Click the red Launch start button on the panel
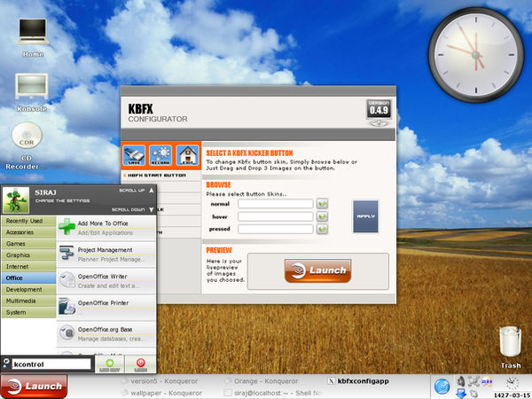532x399 pixels. pos(34,387)
